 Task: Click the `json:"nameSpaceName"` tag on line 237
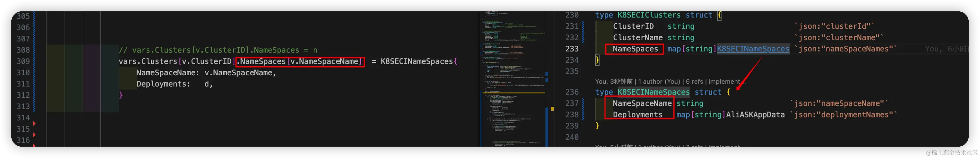point(839,103)
